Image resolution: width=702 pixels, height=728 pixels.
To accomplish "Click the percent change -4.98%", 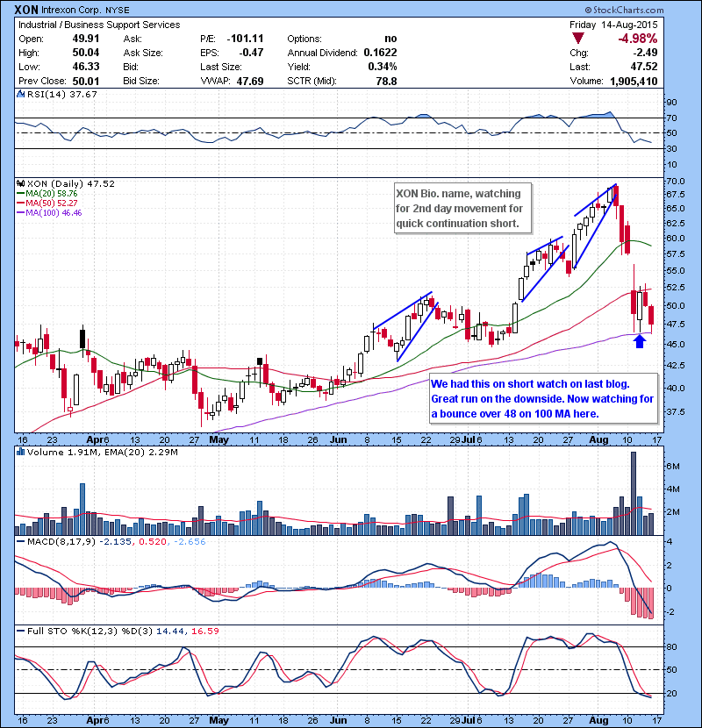I will (637, 39).
